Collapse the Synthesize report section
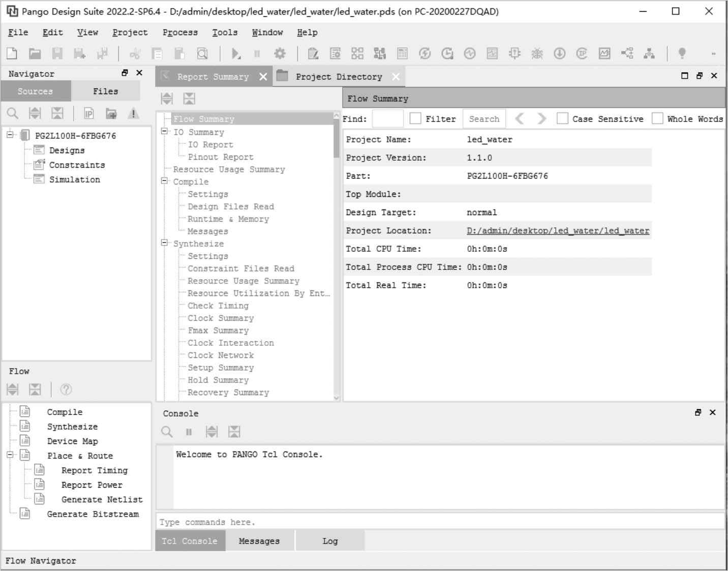This screenshot has width=728, height=571. point(164,243)
